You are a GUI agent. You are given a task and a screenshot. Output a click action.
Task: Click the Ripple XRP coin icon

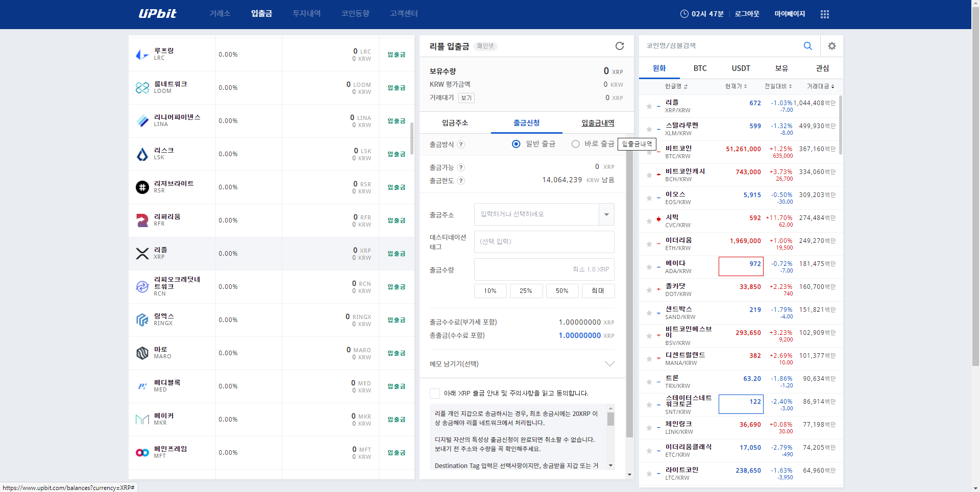tap(142, 254)
